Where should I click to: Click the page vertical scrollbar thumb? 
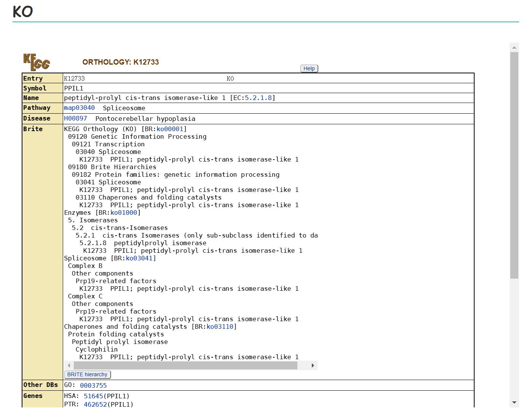[514, 165]
